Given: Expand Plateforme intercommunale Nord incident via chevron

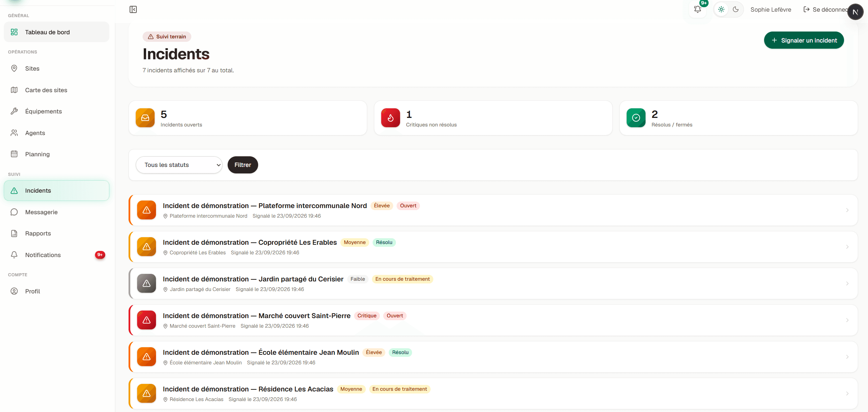Looking at the screenshot, I should click(x=847, y=210).
